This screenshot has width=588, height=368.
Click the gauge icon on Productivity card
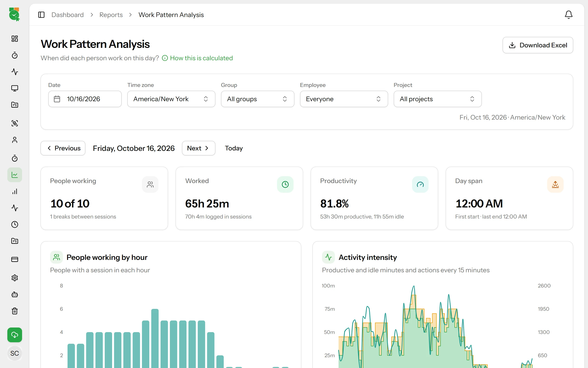[420, 184]
